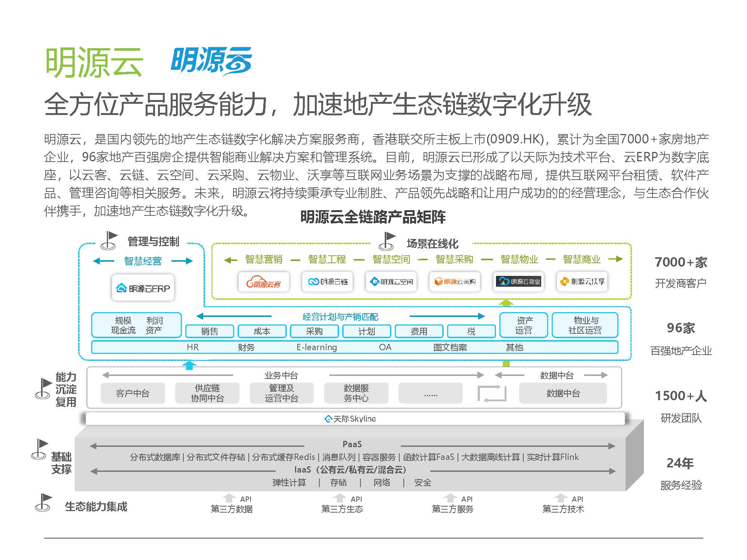Click the 智慧商业 label
The width and height of the screenshot is (747, 560).
(582, 259)
